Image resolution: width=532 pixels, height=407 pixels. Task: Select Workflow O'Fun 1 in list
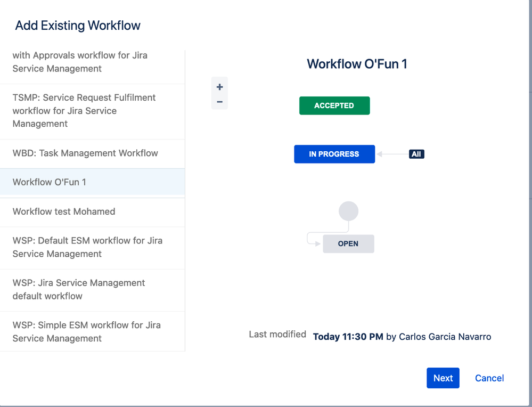pyautogui.click(x=92, y=183)
